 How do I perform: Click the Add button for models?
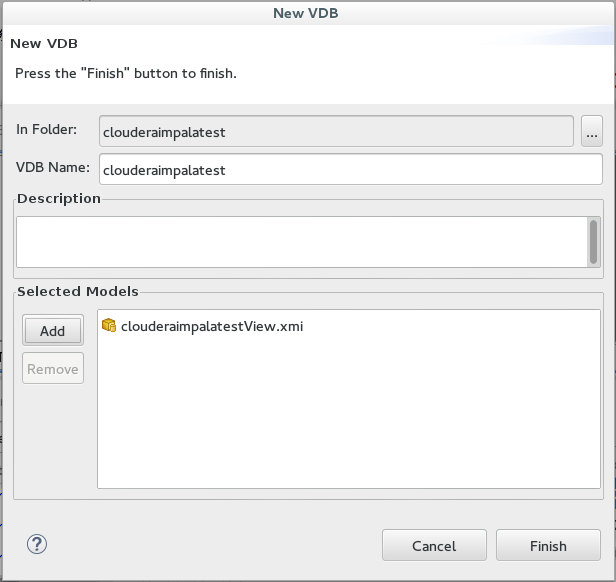[53, 330]
